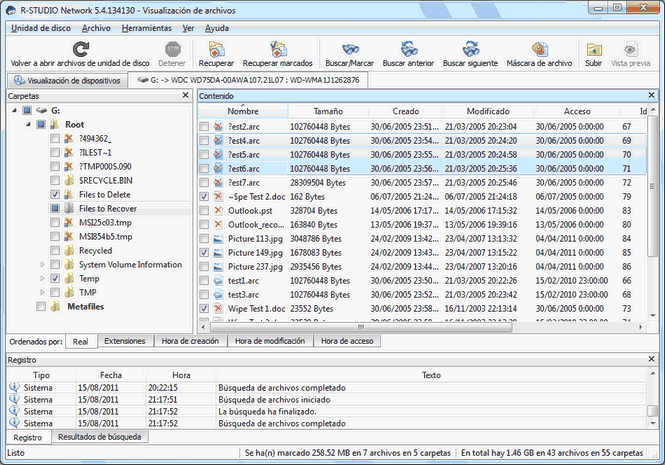Collapse the Root folder node
The image size is (665, 465).
click(x=28, y=125)
